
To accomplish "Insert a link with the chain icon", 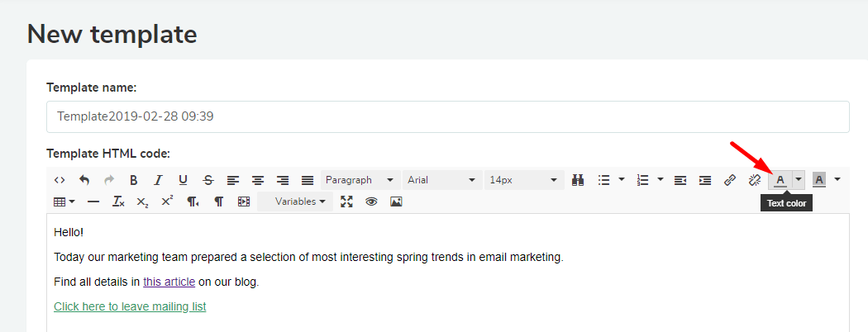I will click(730, 180).
